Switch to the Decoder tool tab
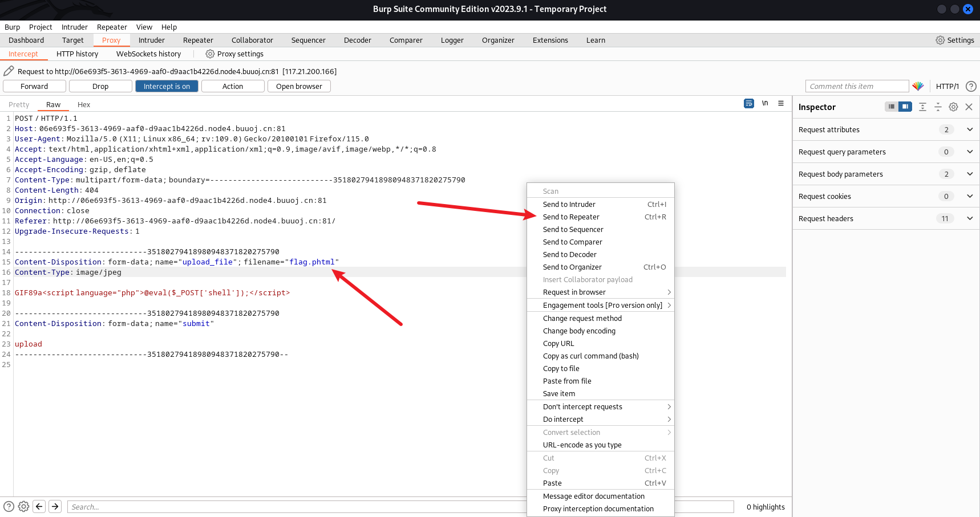The height and width of the screenshot is (517, 980). coord(358,40)
